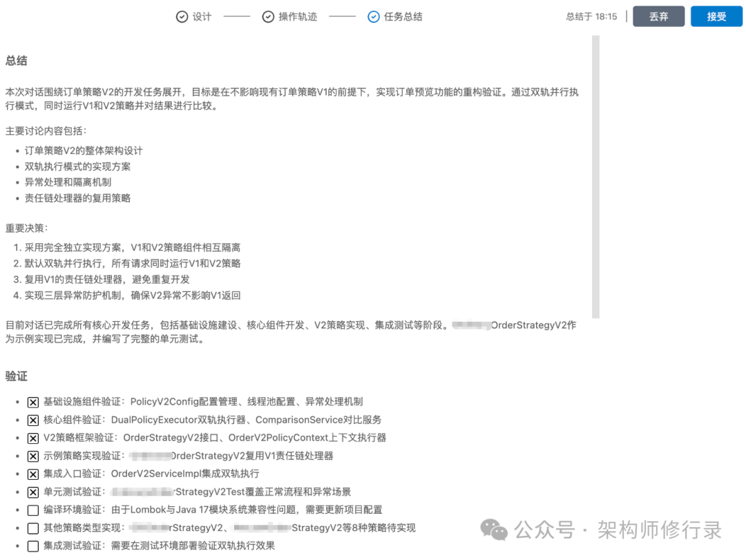This screenshot has width=746, height=560.
Task: Open the 设计 step tab
Action: (x=193, y=17)
